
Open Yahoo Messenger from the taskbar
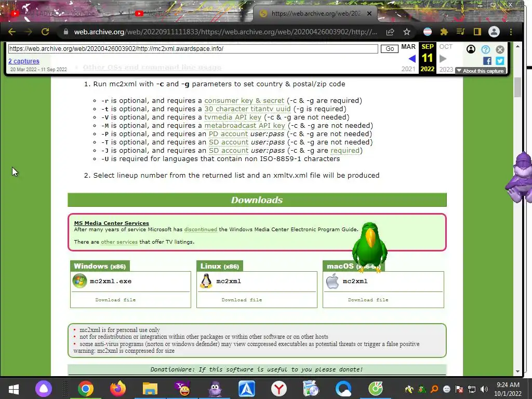pyautogui.click(x=182, y=389)
